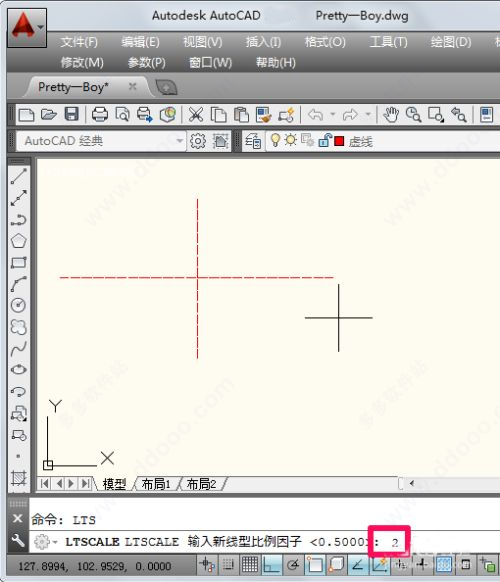
Task: Toggle Polar Tracking in status bar
Action: pos(293,565)
